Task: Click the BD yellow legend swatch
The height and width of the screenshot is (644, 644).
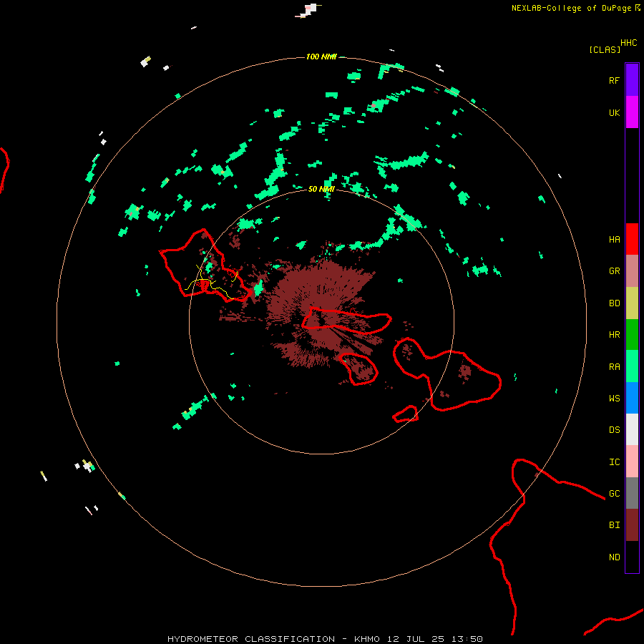Action: [x=632, y=303]
